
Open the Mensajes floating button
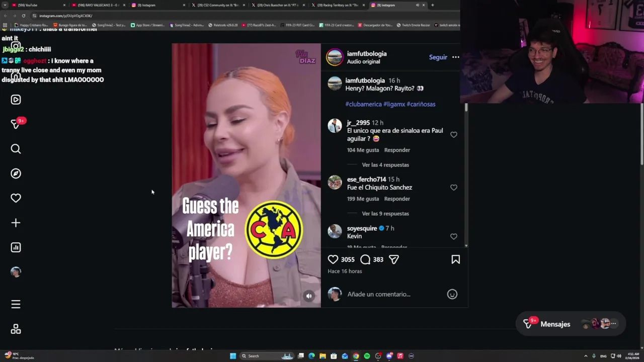(x=571, y=324)
